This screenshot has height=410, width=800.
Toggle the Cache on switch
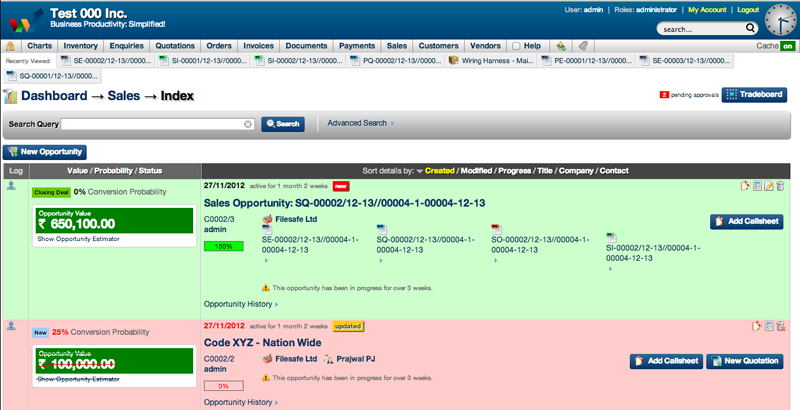789,46
